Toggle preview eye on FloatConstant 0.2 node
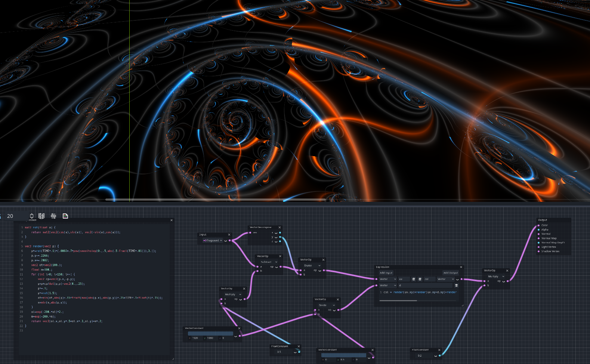This screenshot has width=590, height=364. pos(435,356)
